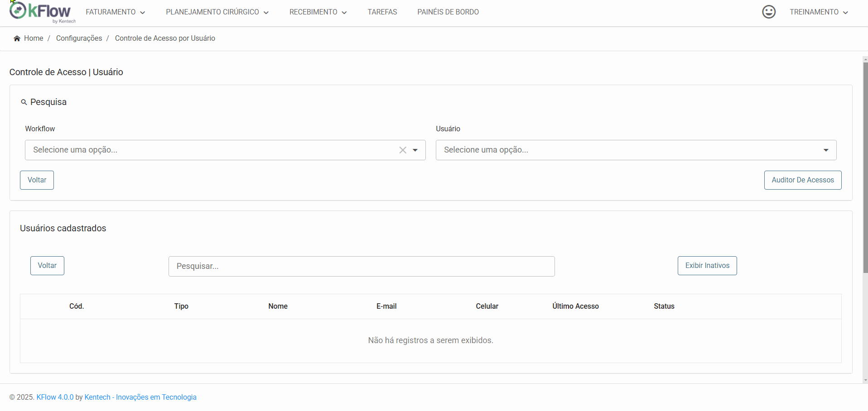Open the Usuário dropdown
868x411 pixels.
(636, 150)
